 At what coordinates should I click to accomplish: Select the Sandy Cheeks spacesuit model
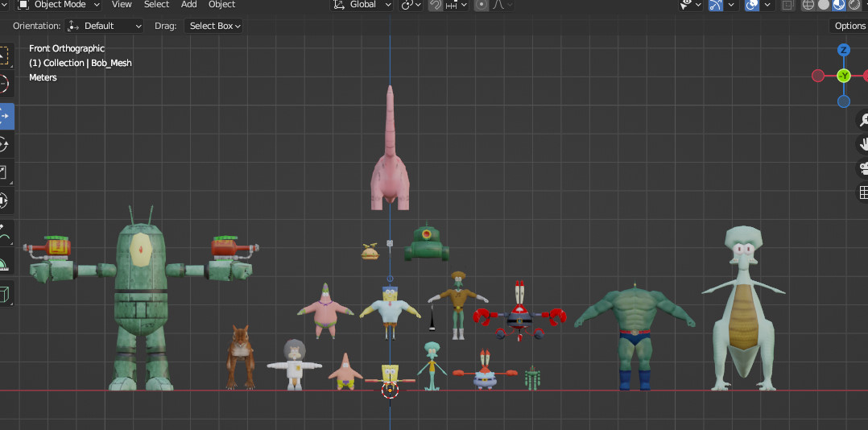295,366
